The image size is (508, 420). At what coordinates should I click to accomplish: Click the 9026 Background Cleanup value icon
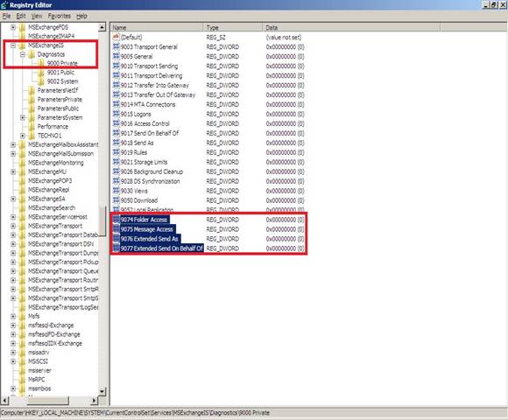tap(116, 171)
